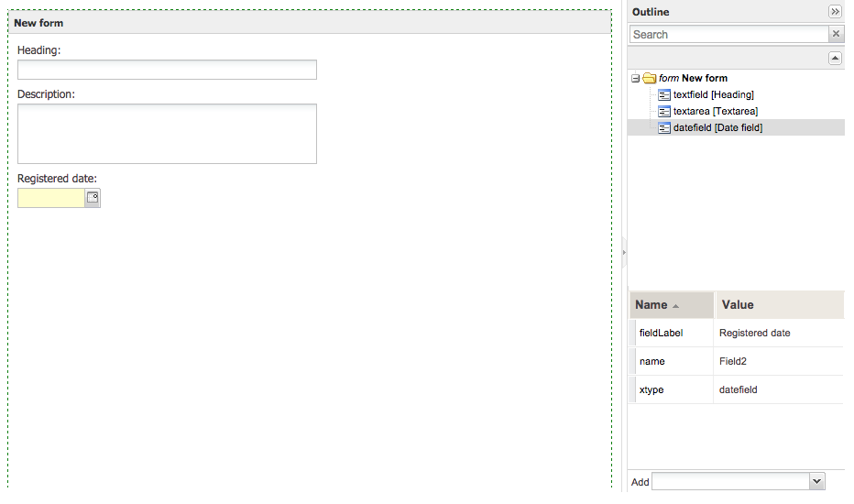This screenshot has width=854, height=504.
Task: Select textfield [Heading] in the outline tree
Action: [713, 94]
